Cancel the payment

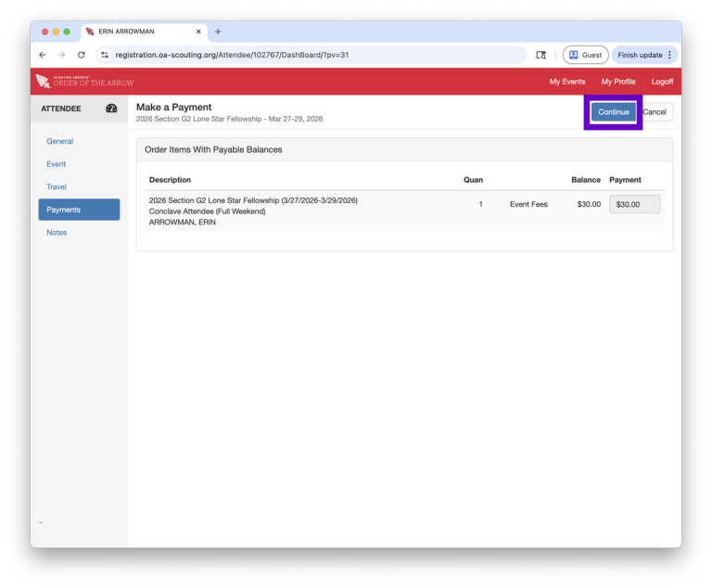655,112
